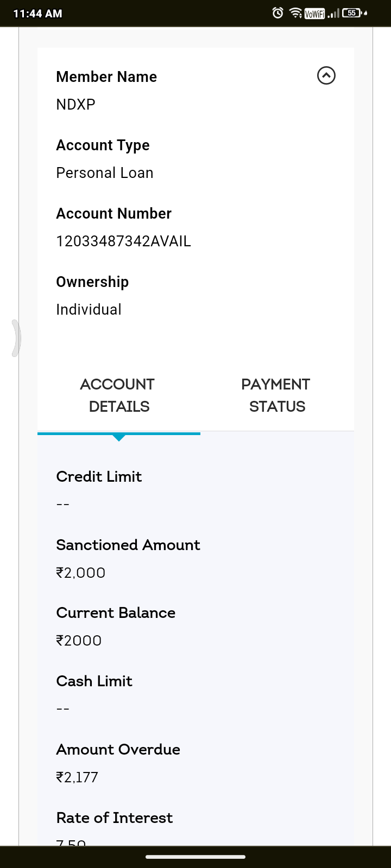Tap the Wi-Fi icon in the status bar
Screen dimensions: 391x868
pyautogui.click(x=295, y=13)
